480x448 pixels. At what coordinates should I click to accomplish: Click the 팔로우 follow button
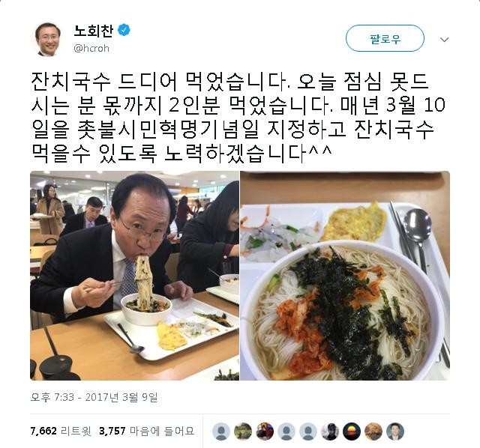point(385,38)
